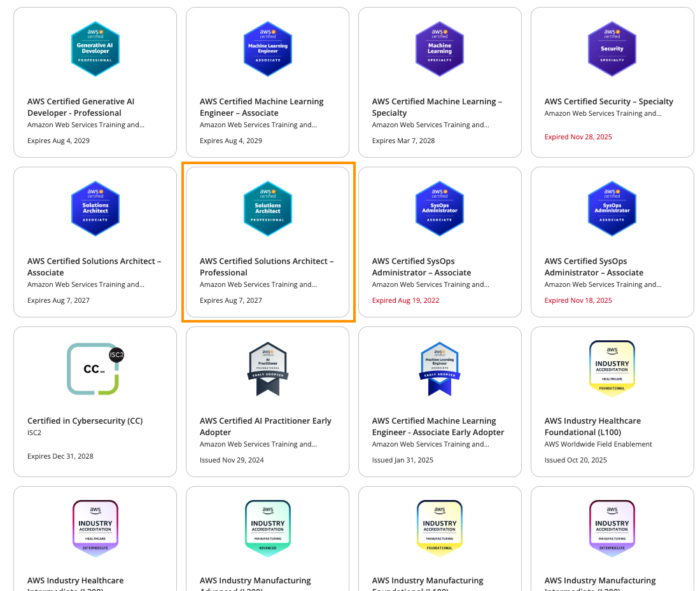Open AWS Certified Machine Learning Engineer – Associate title
This screenshot has width=700, height=591.
[262, 107]
